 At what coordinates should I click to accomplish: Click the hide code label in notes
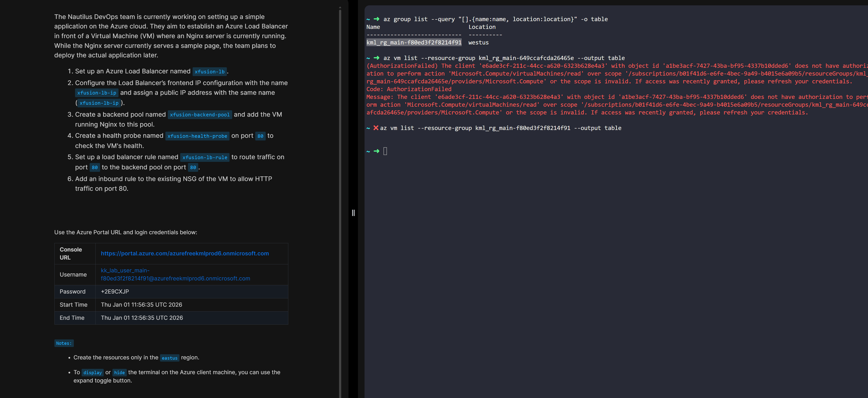tap(119, 372)
